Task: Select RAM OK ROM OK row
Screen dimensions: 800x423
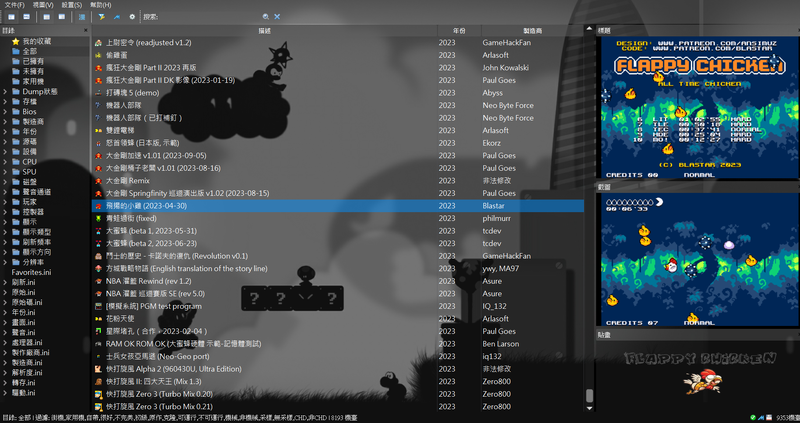Action: tap(338, 344)
